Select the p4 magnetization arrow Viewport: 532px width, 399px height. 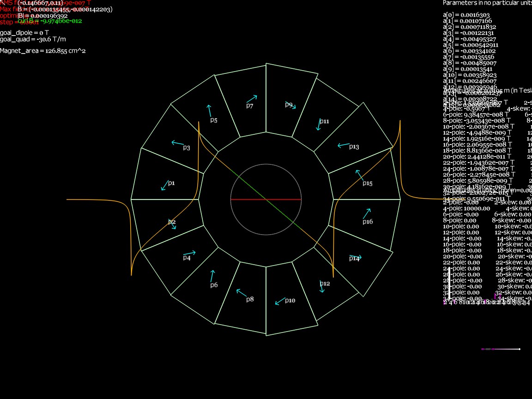pos(189,253)
